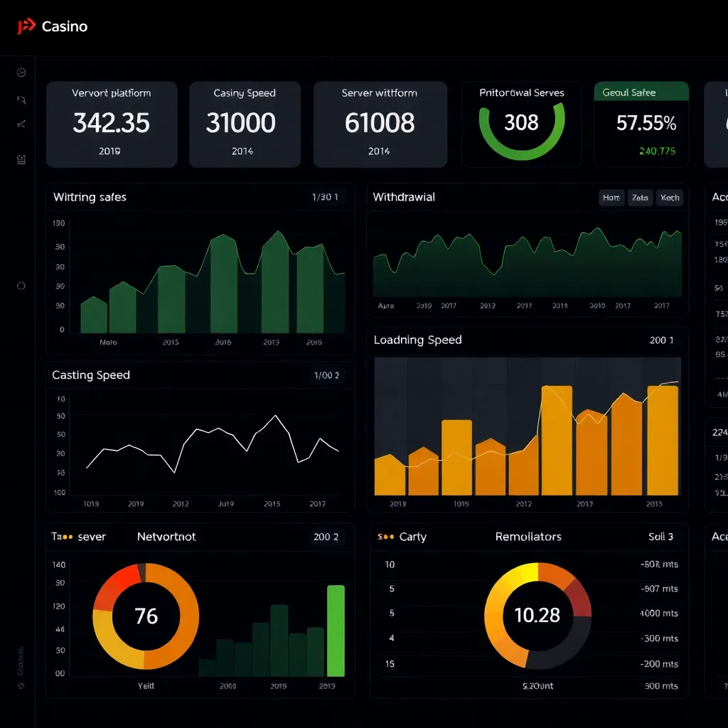This screenshot has height=728, width=728.
Task: Click the bright green bar in Netvortnot chart
Action: [x=336, y=631]
